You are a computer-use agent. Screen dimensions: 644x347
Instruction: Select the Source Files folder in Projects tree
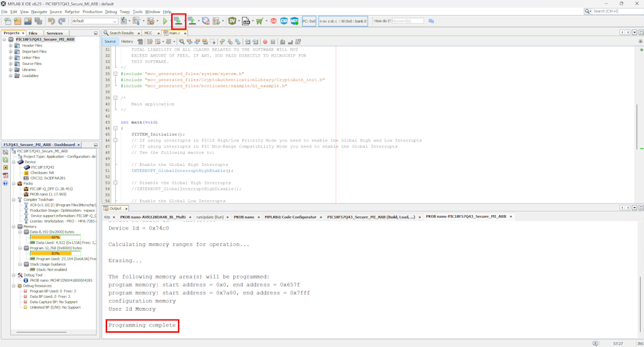pos(31,64)
